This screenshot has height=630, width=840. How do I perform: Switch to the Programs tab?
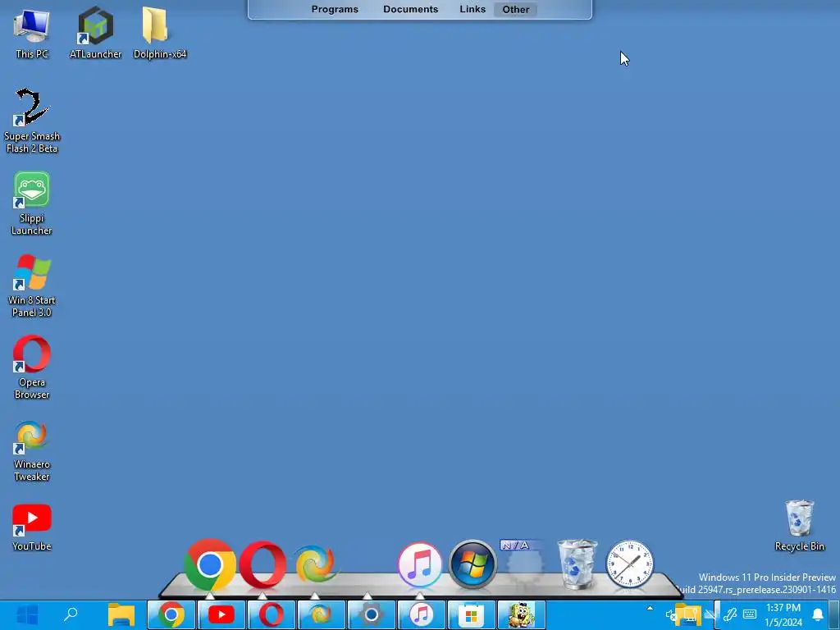pyautogui.click(x=335, y=9)
